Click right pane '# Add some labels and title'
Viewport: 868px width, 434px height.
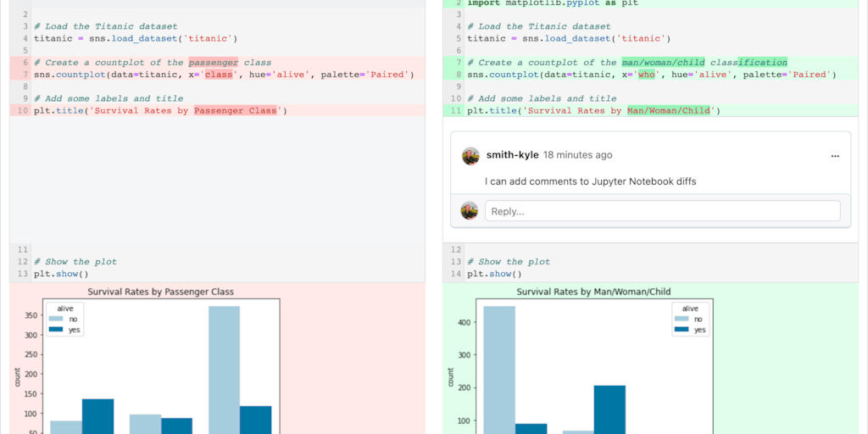(x=542, y=98)
